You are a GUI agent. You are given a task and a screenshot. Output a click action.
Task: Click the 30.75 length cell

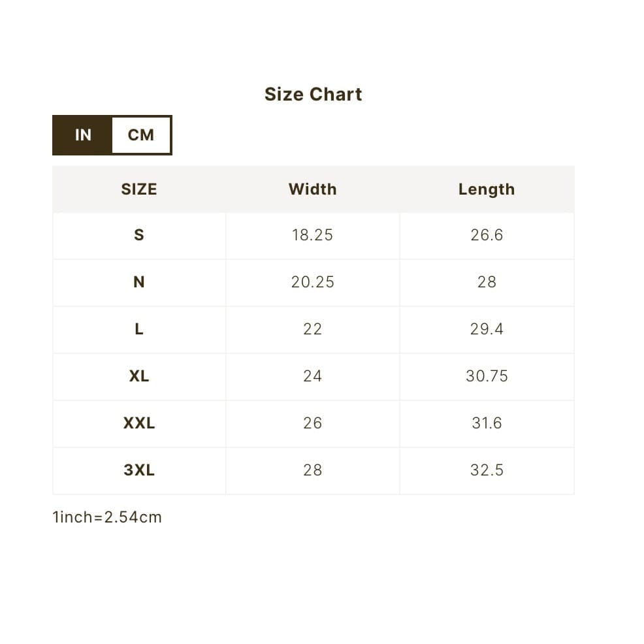coord(487,376)
